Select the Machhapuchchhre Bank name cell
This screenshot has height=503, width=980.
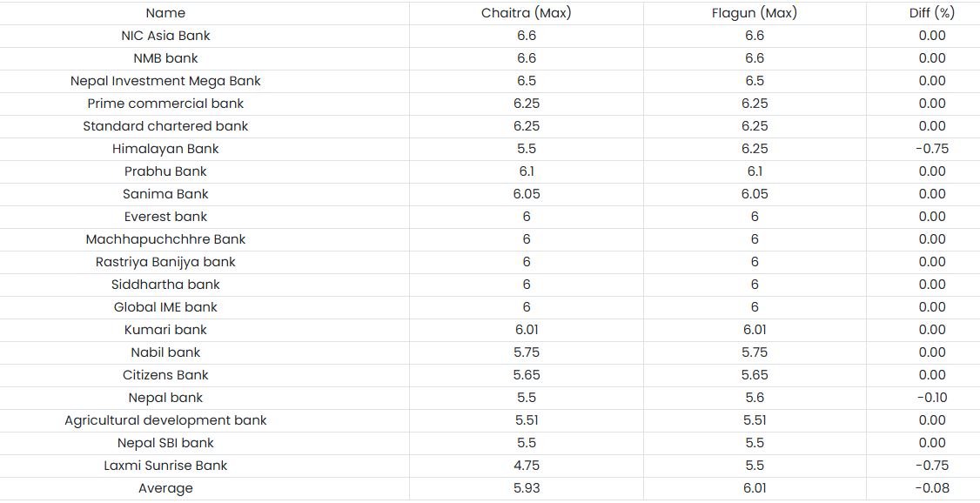pos(165,239)
